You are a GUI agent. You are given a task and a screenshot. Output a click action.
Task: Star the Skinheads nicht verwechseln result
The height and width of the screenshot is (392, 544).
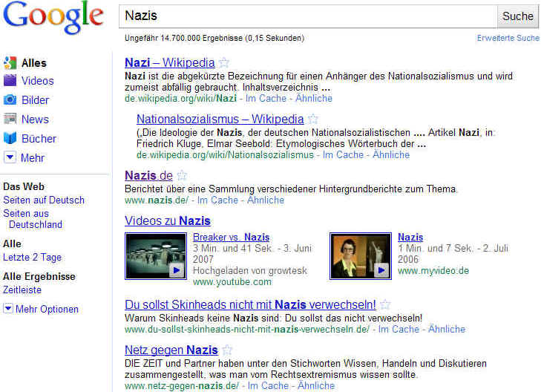coord(385,305)
